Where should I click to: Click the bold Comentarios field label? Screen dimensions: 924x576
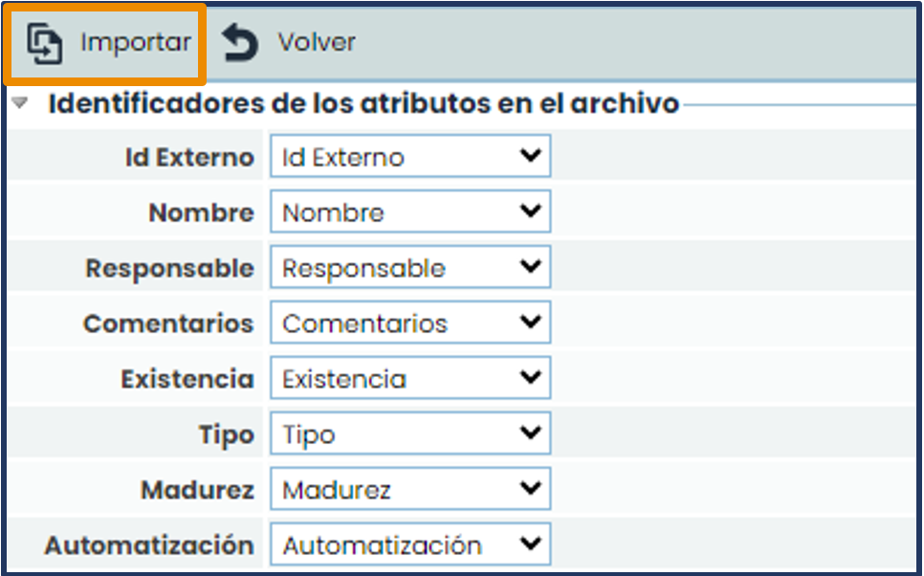[x=168, y=324]
